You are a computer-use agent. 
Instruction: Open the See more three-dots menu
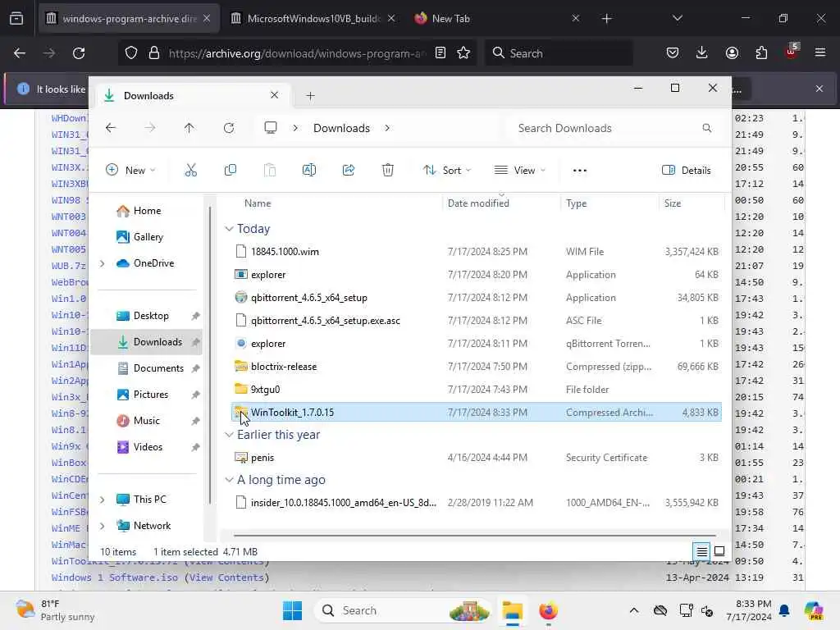(x=580, y=171)
